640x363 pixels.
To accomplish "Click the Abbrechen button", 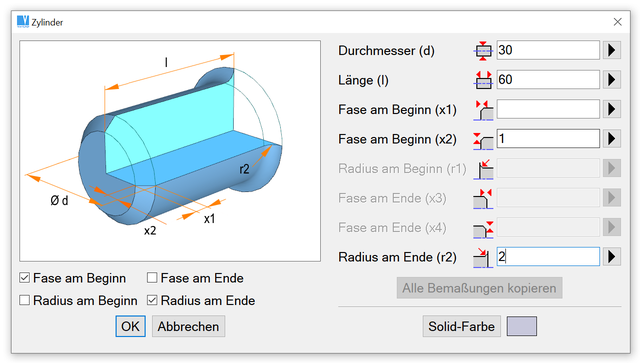I will coord(188,326).
